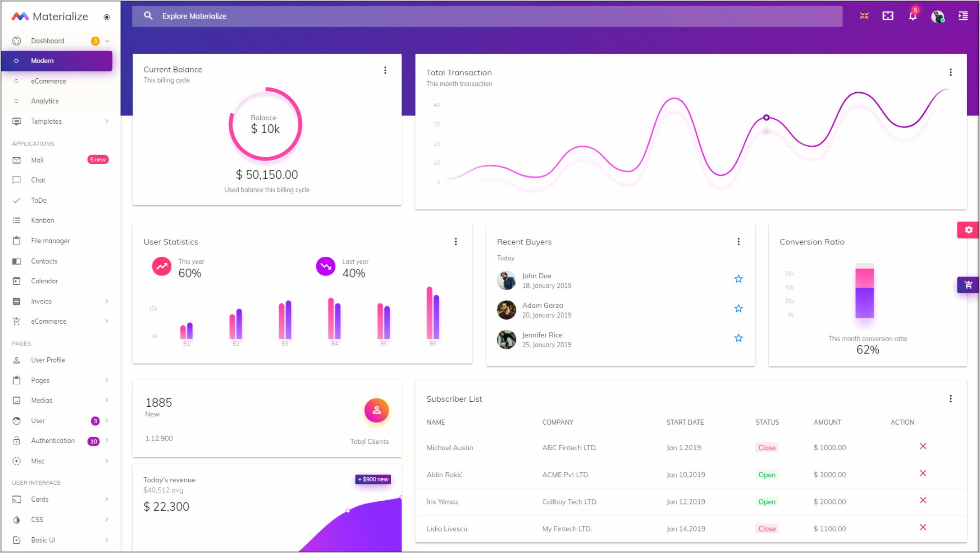The image size is (980, 553).
Task: Expand the Dashboard menu item
Action: point(107,41)
